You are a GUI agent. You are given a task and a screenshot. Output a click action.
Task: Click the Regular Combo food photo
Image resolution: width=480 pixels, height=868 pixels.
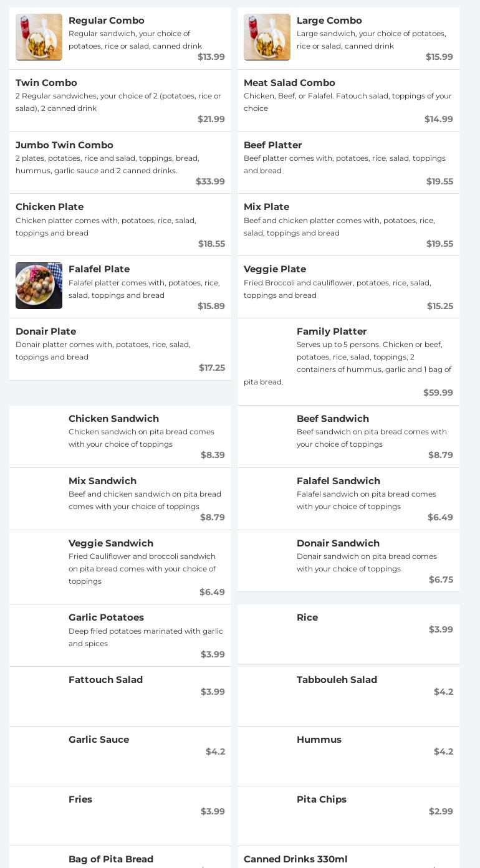[39, 37]
